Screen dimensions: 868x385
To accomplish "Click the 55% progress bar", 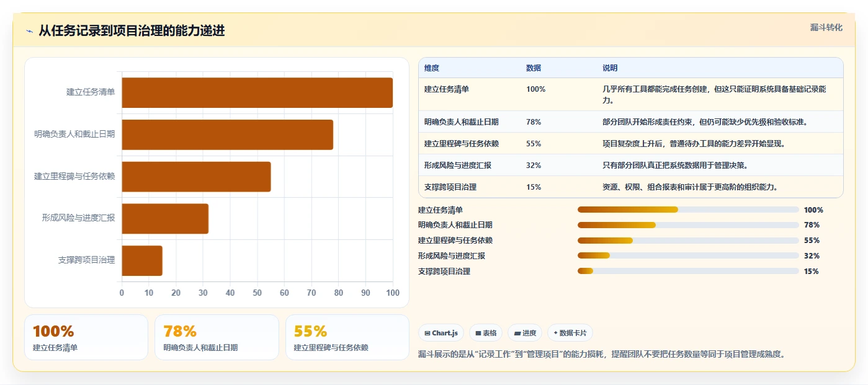I will tap(688, 241).
